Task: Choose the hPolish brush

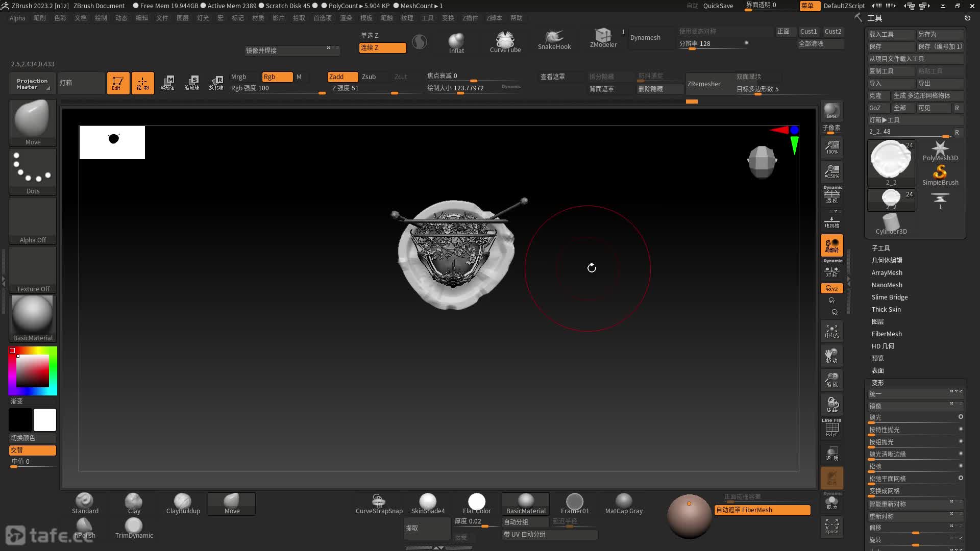Action: tap(85, 528)
